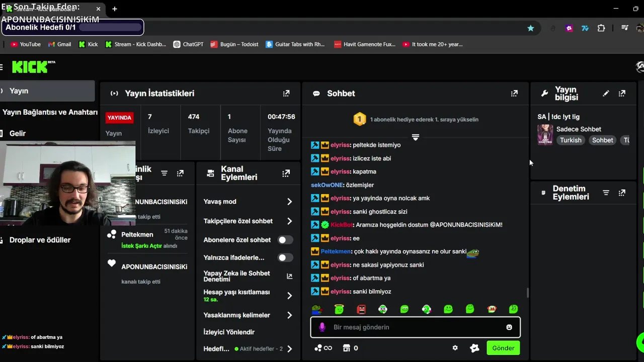
Task: Toggle Abonelere özel sohbet switch
Action: coord(285,240)
